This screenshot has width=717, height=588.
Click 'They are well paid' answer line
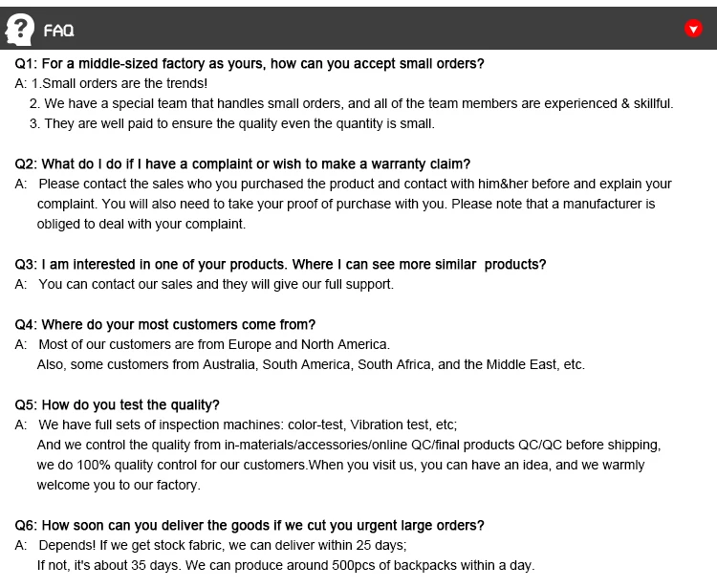point(232,123)
